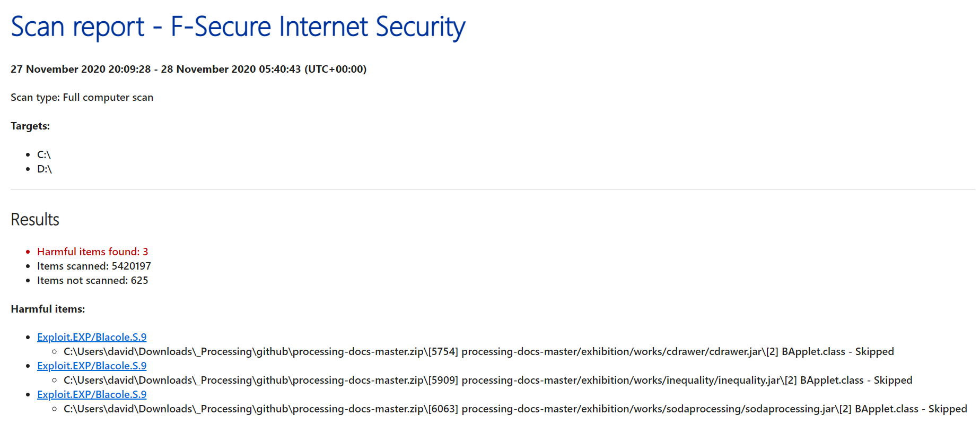Open the Exploit.EXP/Blacole.S.9 link above sodaprocessing.jar path
Image resolution: width=980 pixels, height=432 pixels.
pyautogui.click(x=92, y=394)
